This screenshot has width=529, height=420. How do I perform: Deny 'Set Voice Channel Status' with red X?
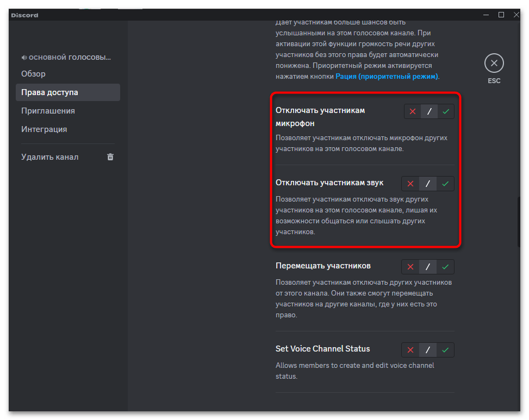click(410, 350)
